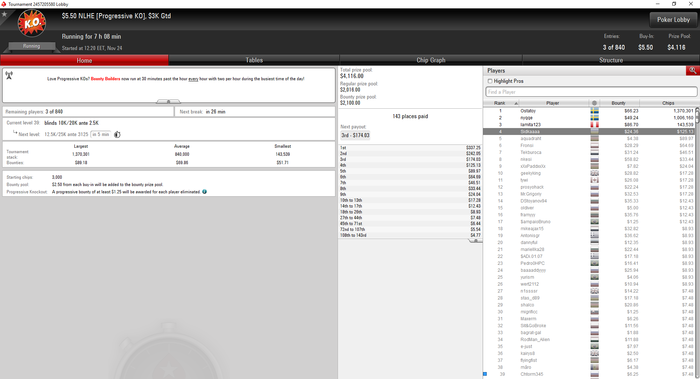
Task: Select player Pedro0HPC row
Action: point(589,263)
